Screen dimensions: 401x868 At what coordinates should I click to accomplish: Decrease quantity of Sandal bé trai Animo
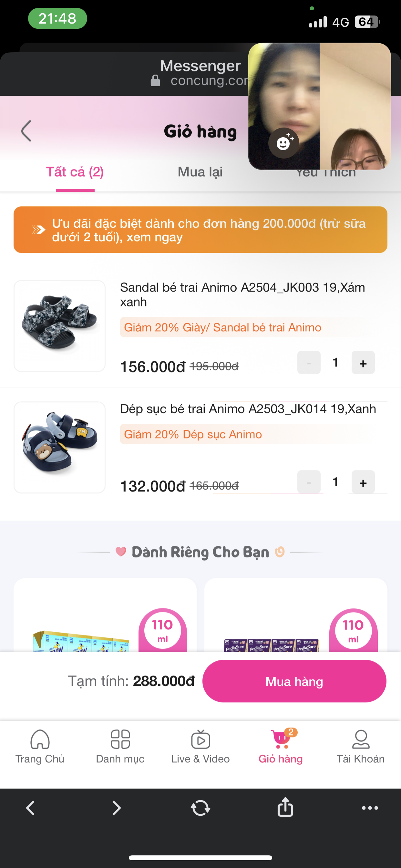[x=309, y=363]
